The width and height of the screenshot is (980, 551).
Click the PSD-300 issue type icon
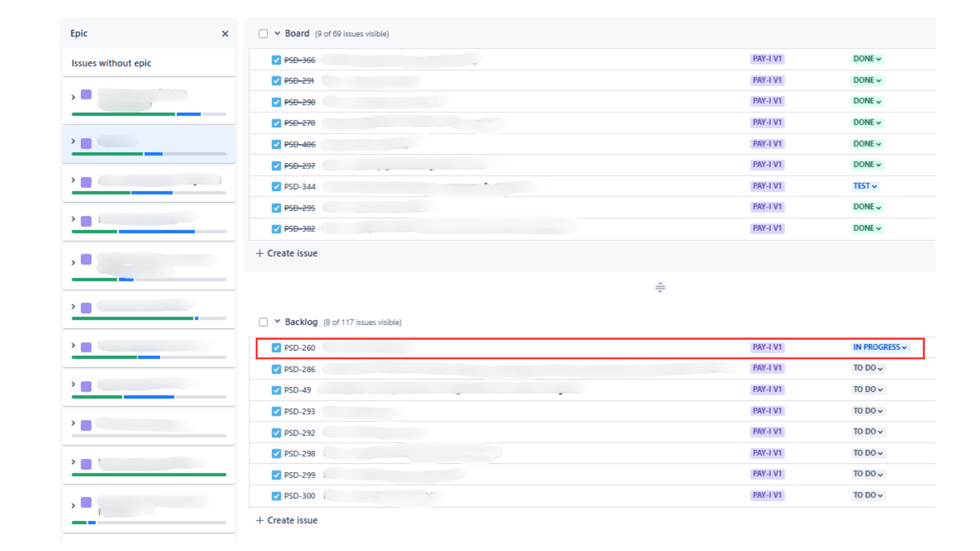276,496
